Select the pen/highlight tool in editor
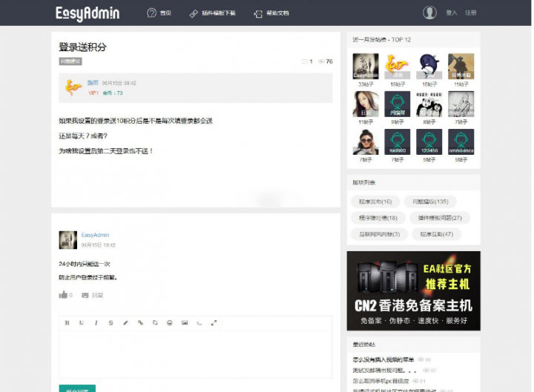The image size is (534, 392). (125, 322)
